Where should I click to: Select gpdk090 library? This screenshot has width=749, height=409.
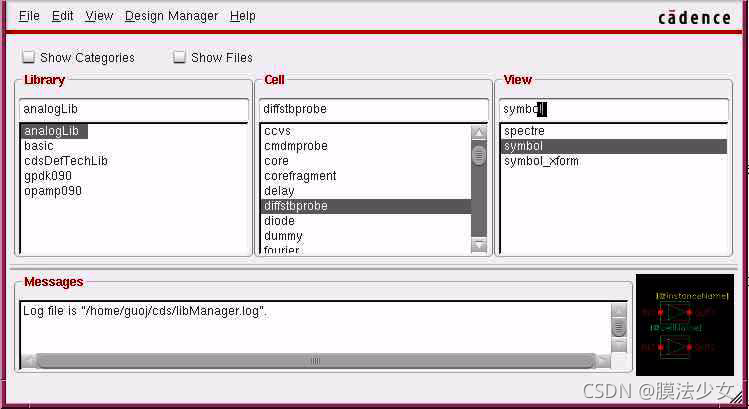[48, 176]
